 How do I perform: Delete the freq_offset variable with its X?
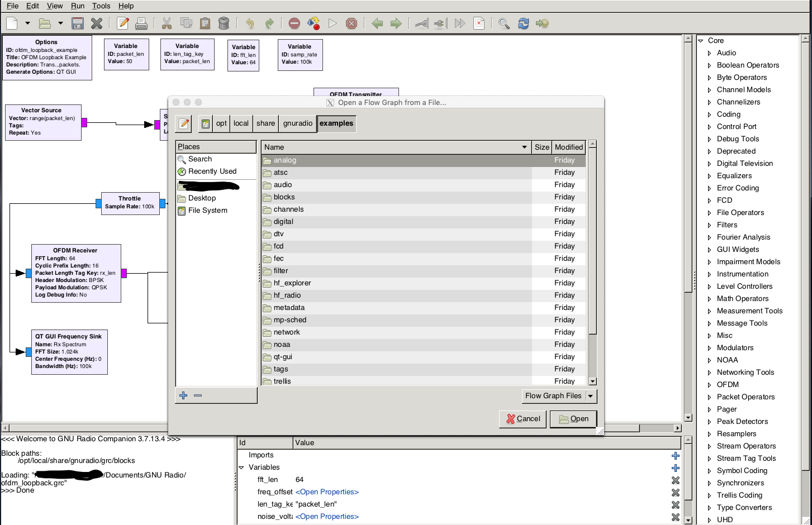pyautogui.click(x=676, y=492)
